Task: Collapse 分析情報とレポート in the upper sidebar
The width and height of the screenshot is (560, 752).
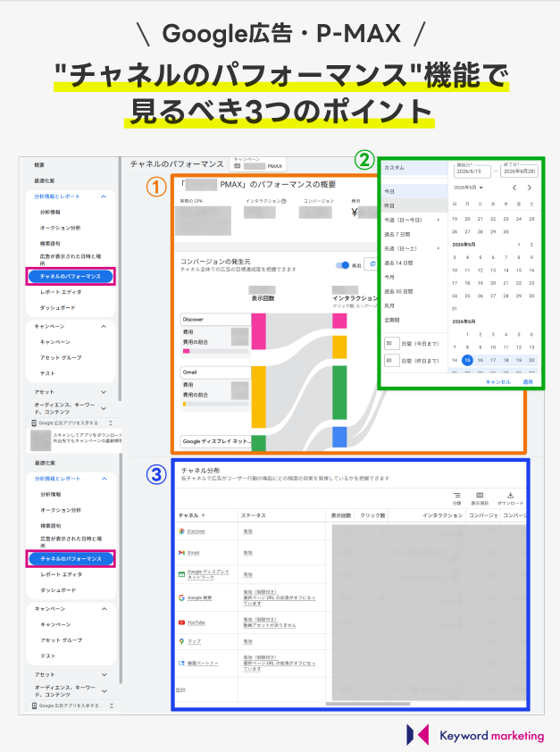Action: (x=103, y=196)
